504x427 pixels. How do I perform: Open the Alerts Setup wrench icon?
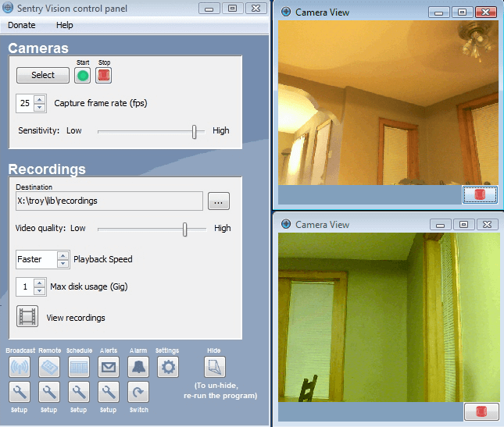point(109,393)
